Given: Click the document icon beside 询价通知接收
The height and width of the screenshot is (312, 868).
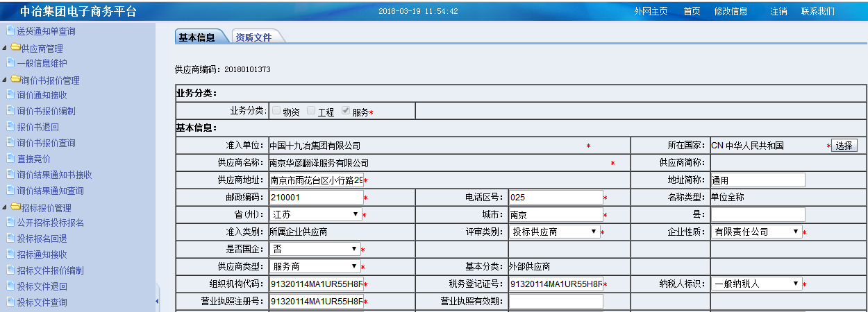Looking at the screenshot, I should 10,94.
